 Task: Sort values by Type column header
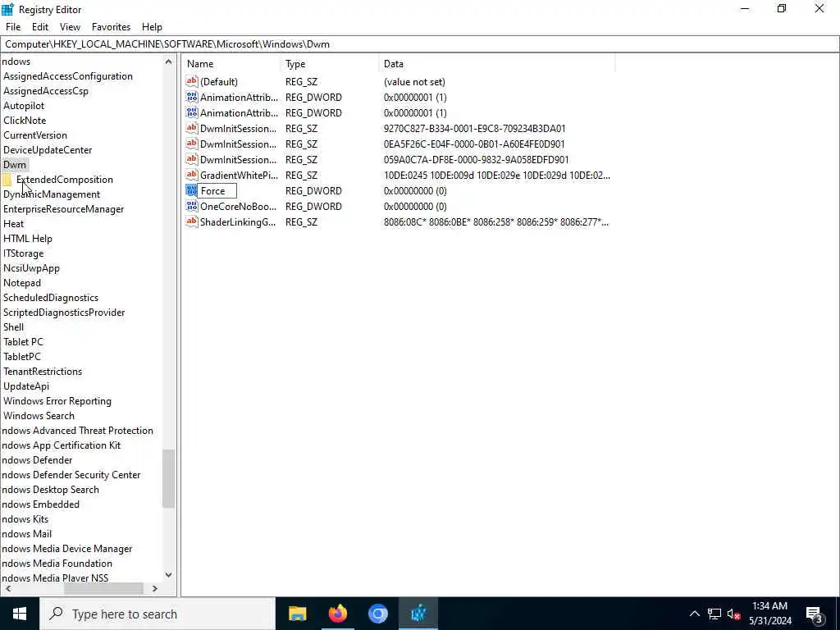(x=330, y=64)
